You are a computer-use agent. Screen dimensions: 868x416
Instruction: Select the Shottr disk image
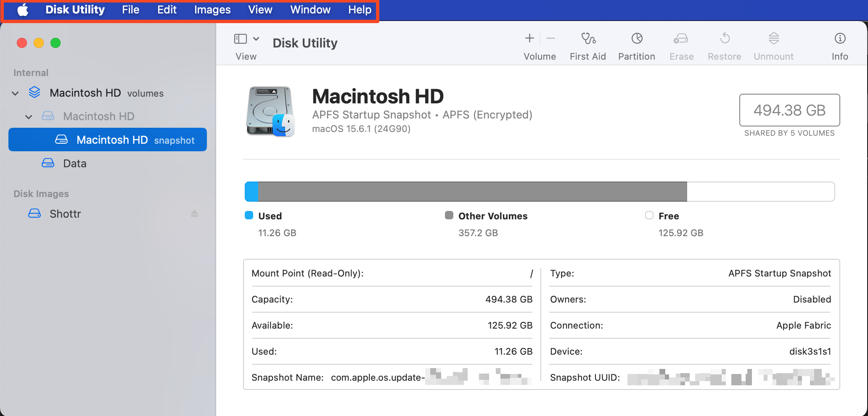click(x=108, y=214)
